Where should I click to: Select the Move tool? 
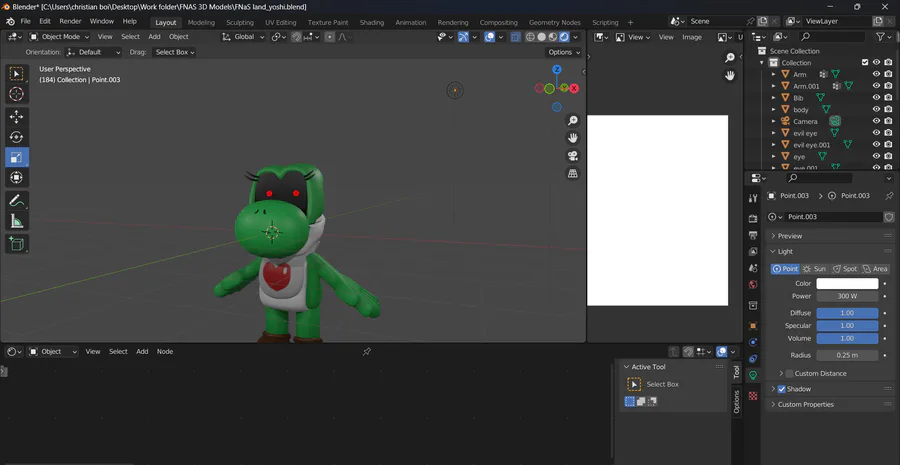coord(17,117)
